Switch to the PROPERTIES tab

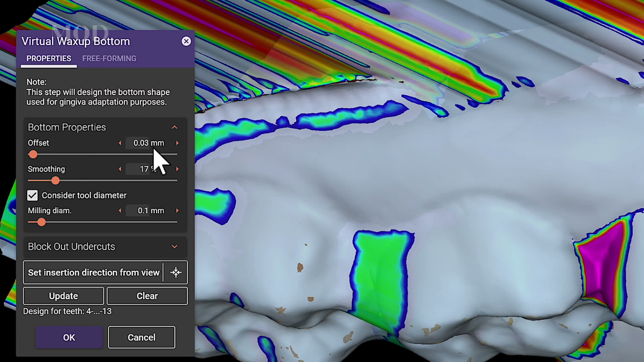click(x=49, y=58)
